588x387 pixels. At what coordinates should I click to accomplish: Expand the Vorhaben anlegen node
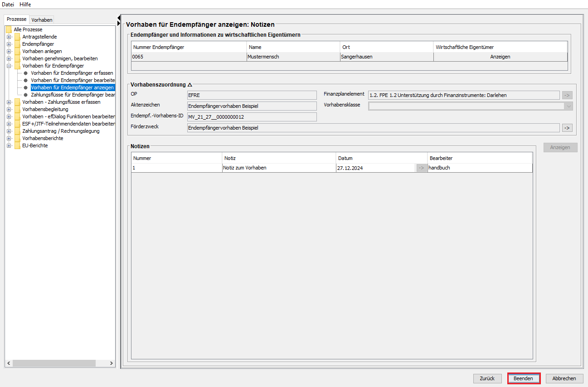pyautogui.click(x=9, y=51)
